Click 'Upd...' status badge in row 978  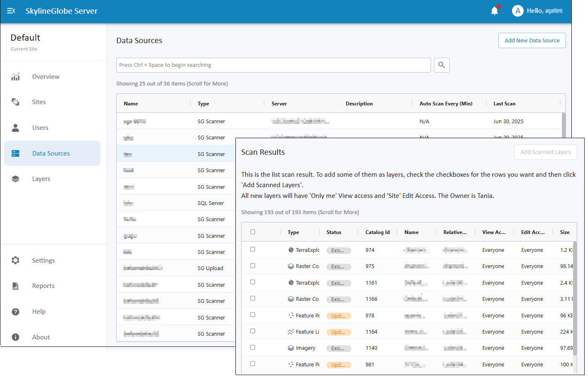[339, 316]
